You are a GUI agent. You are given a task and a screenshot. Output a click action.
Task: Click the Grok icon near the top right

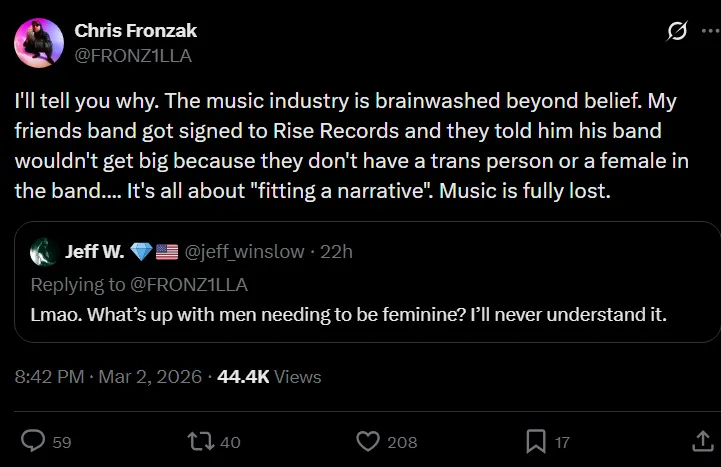point(677,32)
